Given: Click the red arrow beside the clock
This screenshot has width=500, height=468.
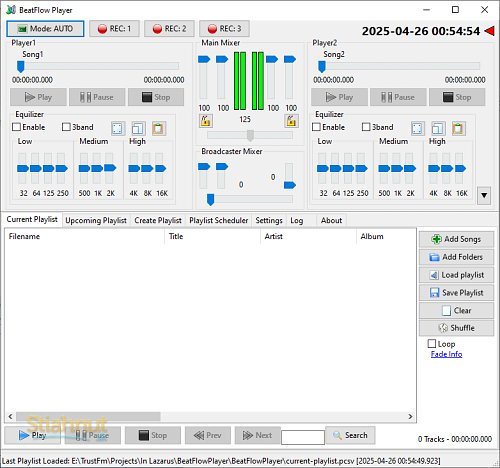Looking at the screenshot, I should point(489,31).
